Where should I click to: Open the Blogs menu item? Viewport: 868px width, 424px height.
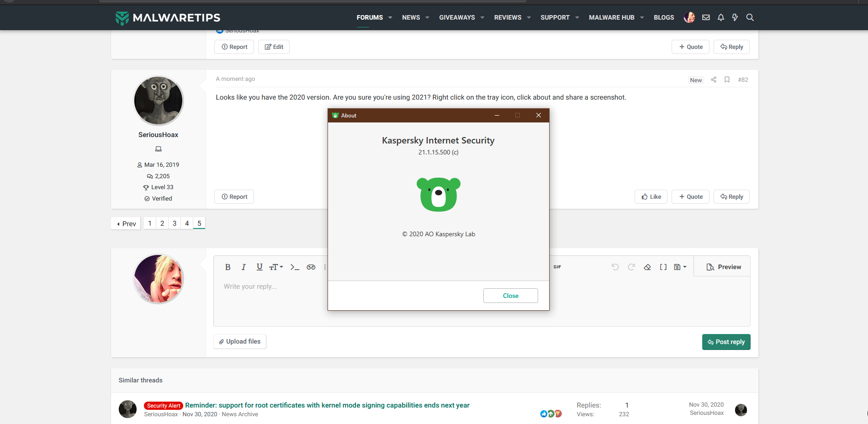tap(664, 17)
